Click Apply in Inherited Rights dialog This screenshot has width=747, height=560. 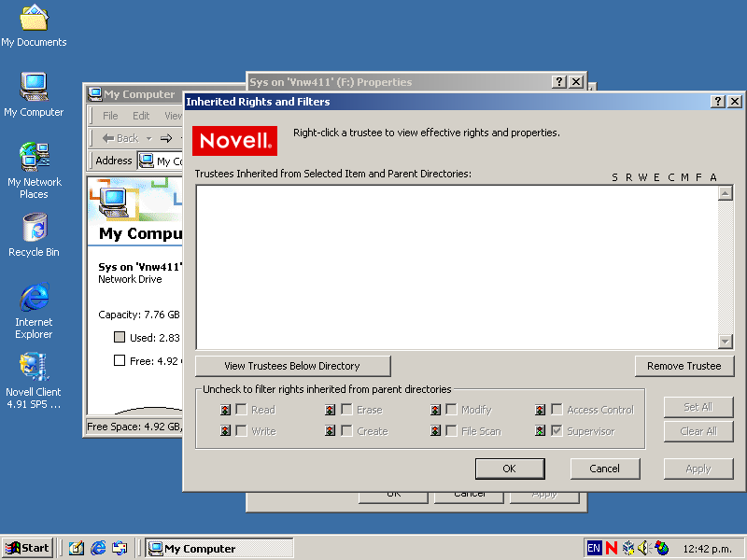click(698, 469)
